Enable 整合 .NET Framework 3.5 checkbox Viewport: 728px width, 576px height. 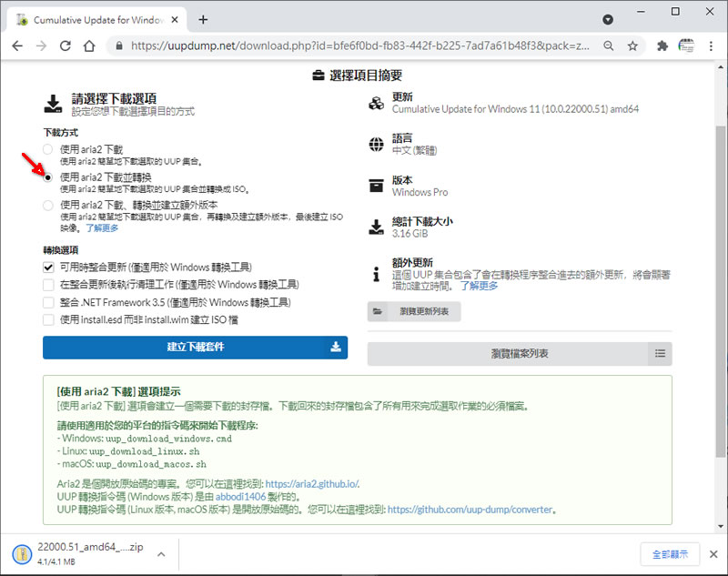point(48,302)
